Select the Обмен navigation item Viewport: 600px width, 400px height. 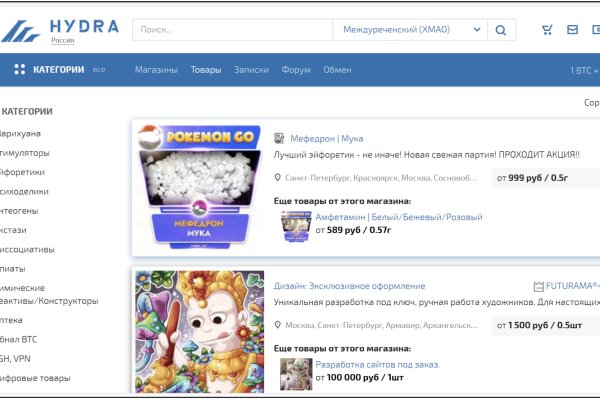click(x=337, y=70)
